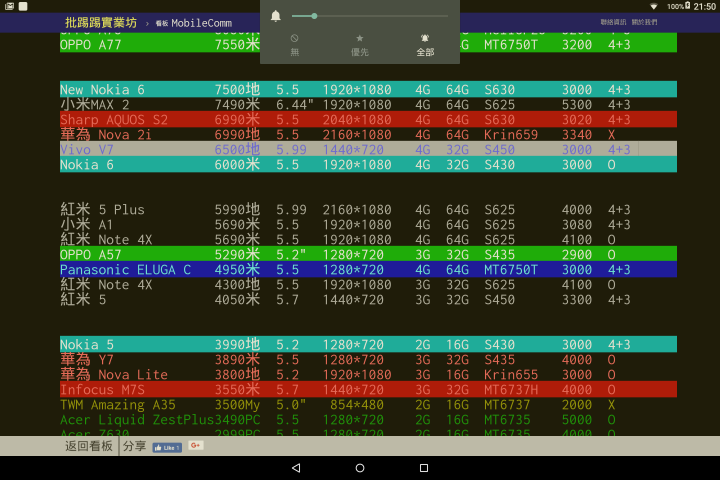Open the 看板 MobileComm board link
This screenshot has width=720, height=480.
point(193,23)
